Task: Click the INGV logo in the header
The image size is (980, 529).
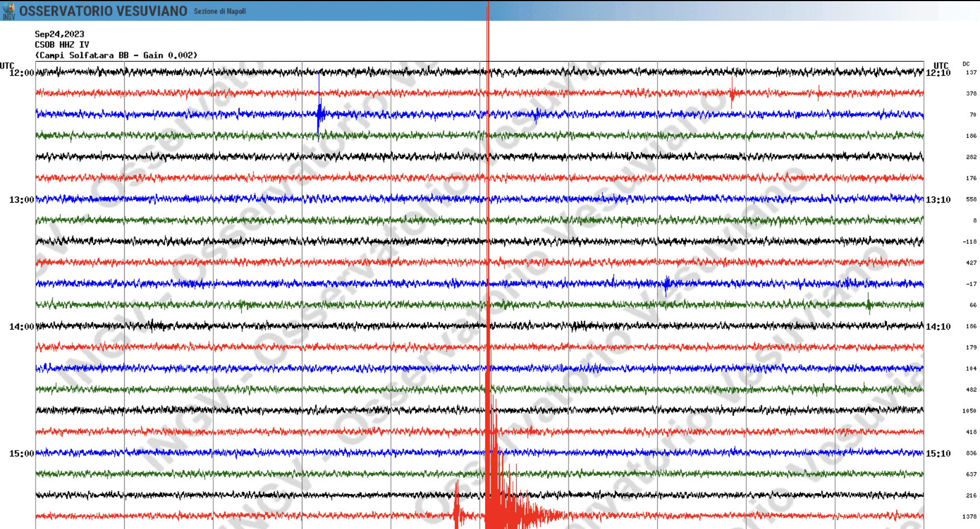Action: coord(9,12)
